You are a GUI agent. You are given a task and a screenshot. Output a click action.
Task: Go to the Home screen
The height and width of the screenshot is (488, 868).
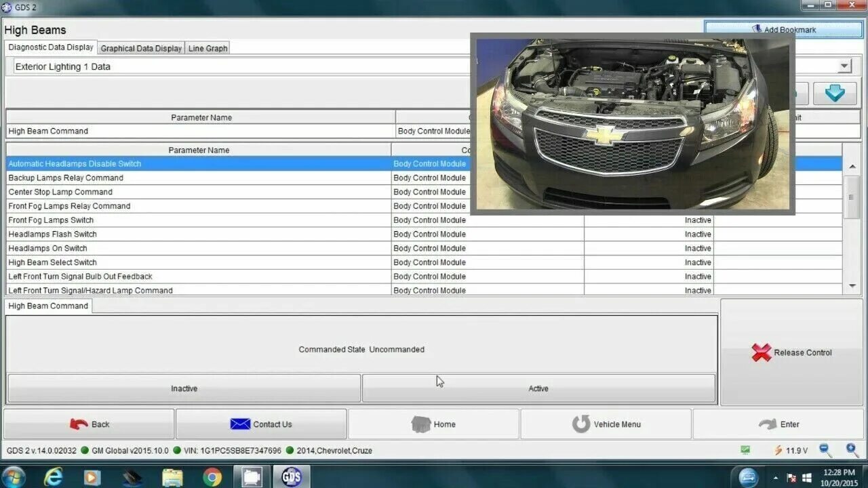coord(433,424)
